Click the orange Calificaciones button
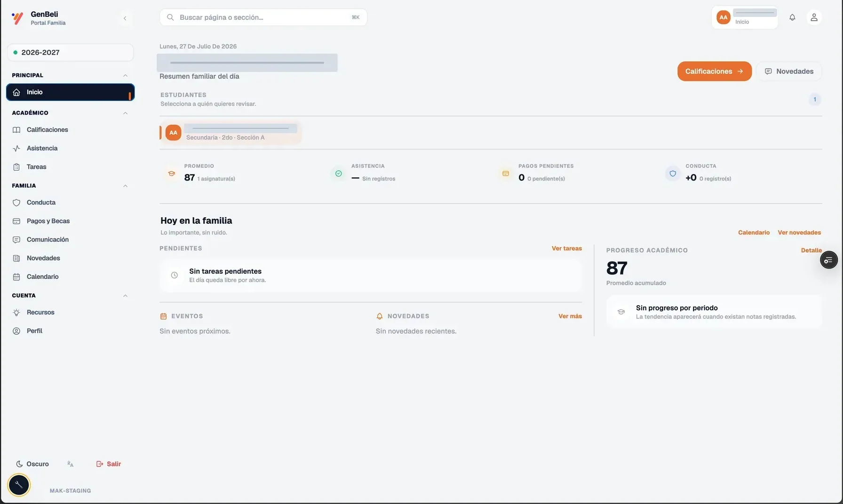 714,71
